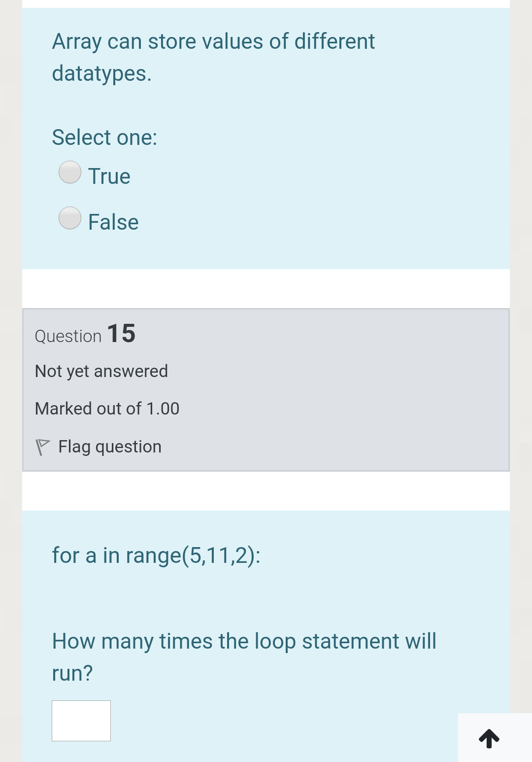532x762 pixels.
Task: Flag Question 15 for review
Action: (x=97, y=446)
